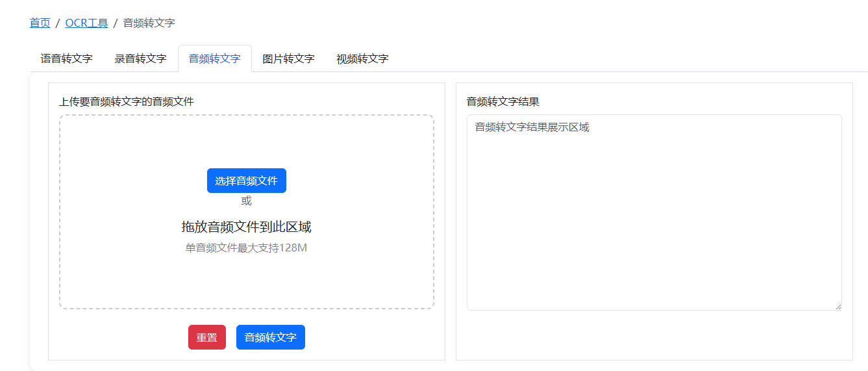The width and height of the screenshot is (868, 371).
Task: Click the 选择音频文件 button
Action: pyautogui.click(x=247, y=181)
